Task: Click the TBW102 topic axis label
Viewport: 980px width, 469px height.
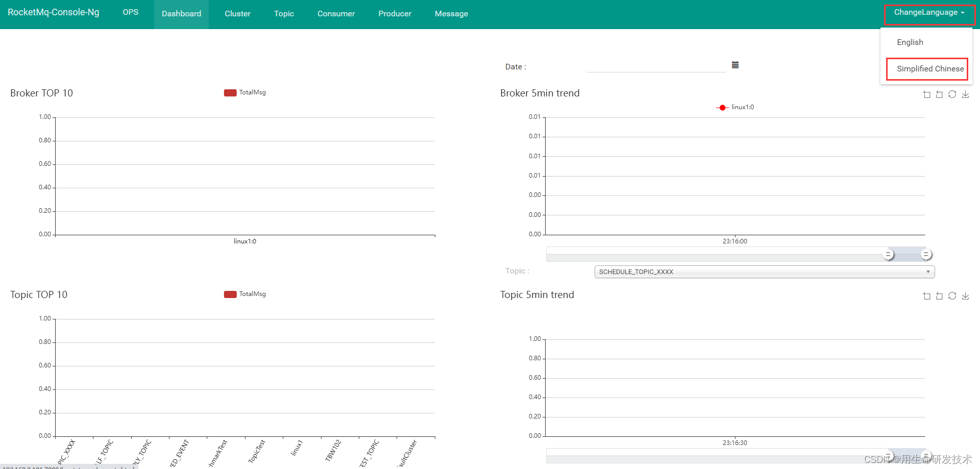Action: [x=333, y=450]
